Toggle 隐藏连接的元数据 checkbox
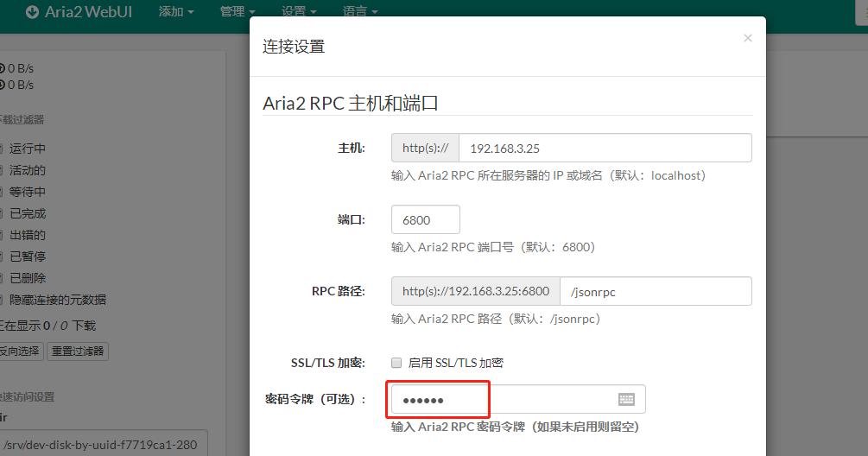Viewport: 868px width, 456px height. [1, 300]
